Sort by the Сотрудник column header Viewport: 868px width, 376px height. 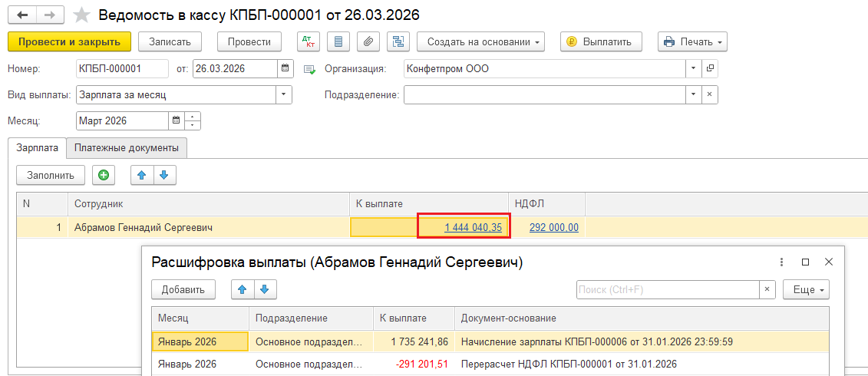pyautogui.click(x=209, y=204)
